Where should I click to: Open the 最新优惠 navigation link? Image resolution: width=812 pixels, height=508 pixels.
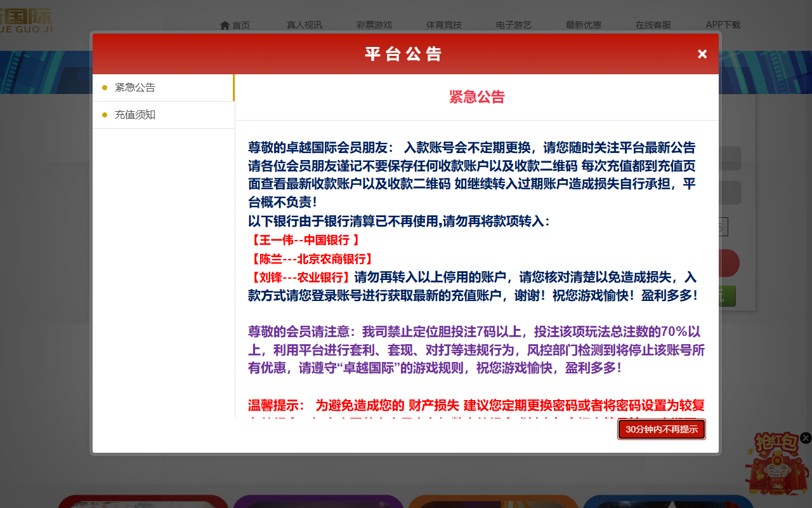(584, 25)
